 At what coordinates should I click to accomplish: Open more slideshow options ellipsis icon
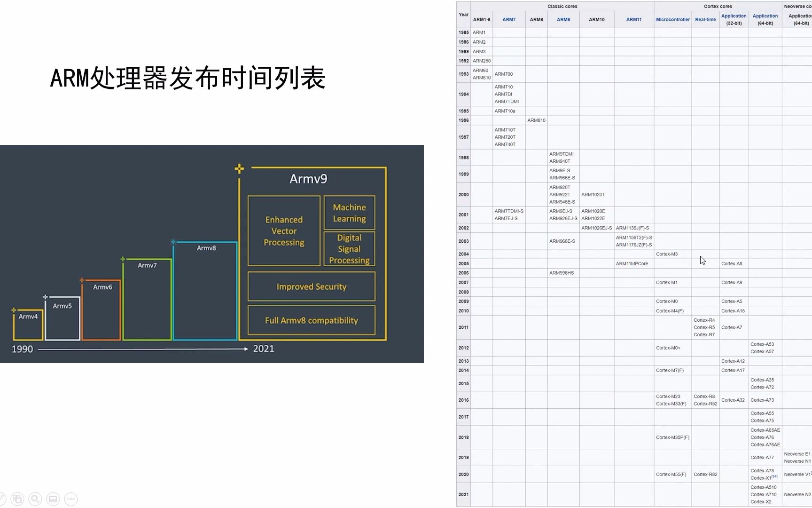[71, 499]
